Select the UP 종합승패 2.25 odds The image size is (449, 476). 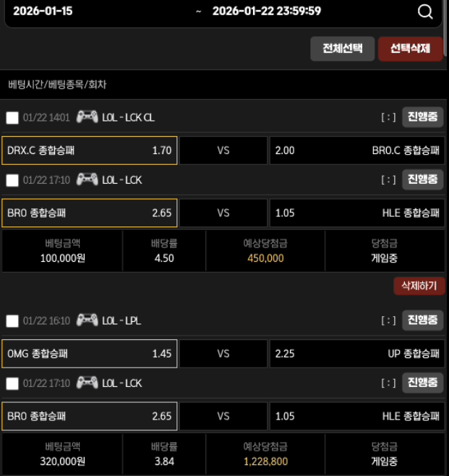[x=356, y=354]
